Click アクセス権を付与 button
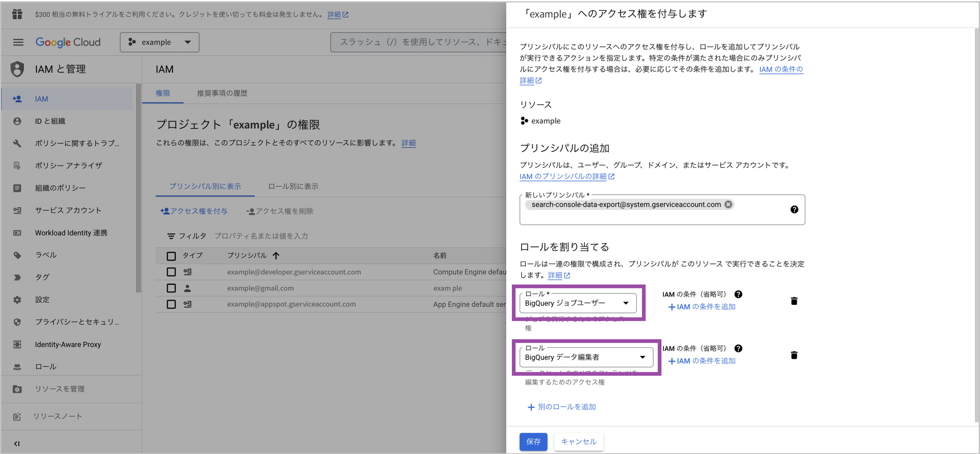The width and height of the screenshot is (980, 454). 194,211
